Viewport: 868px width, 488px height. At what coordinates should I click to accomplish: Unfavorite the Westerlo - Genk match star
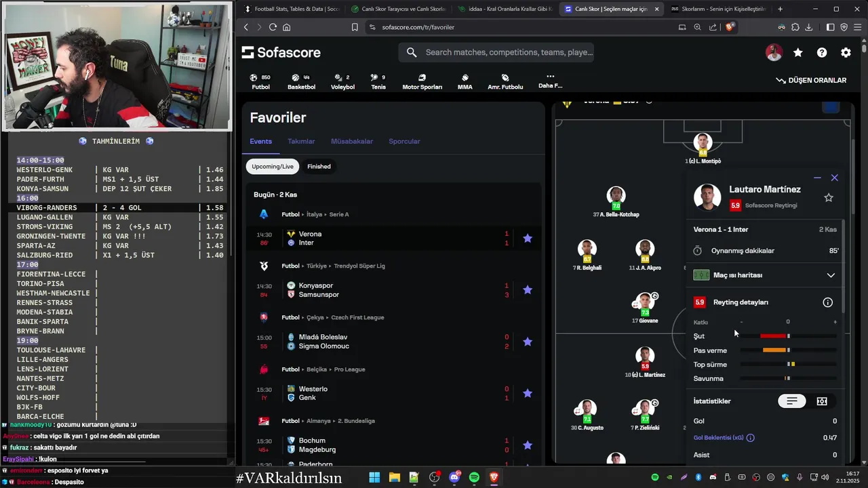pyautogui.click(x=528, y=393)
